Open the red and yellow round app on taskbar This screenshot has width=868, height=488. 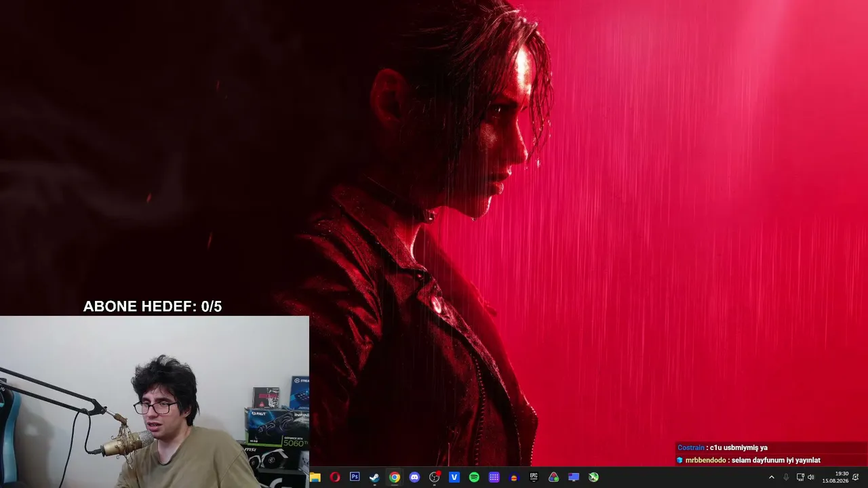coord(514,477)
